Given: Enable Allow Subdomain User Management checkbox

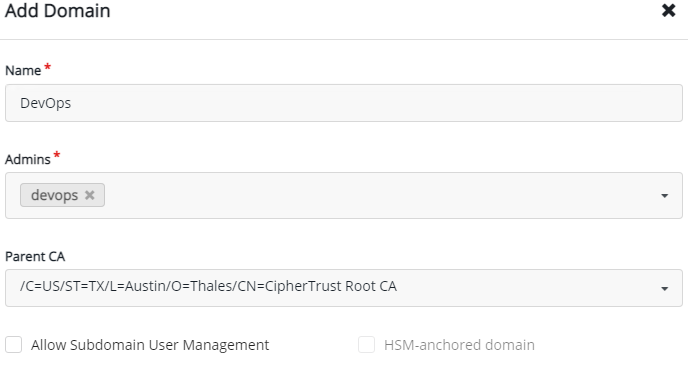Looking at the screenshot, I should coord(14,344).
